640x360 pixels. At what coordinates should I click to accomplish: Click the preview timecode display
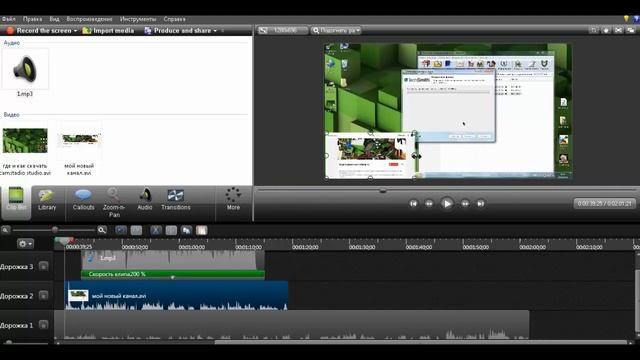coord(604,203)
